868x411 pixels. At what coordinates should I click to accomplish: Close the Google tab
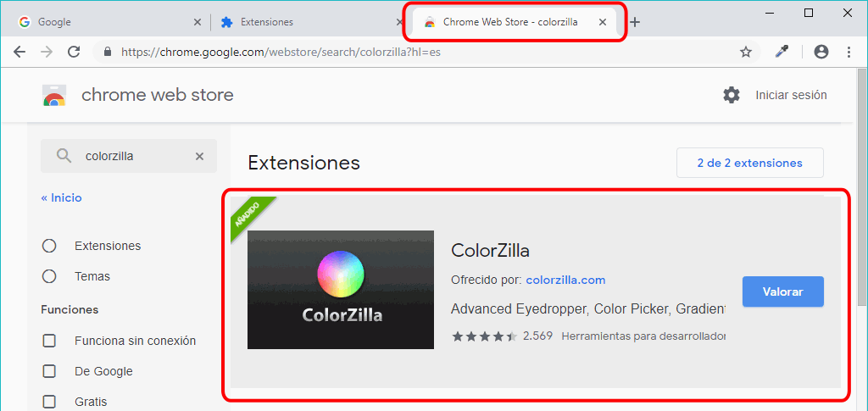pyautogui.click(x=198, y=22)
